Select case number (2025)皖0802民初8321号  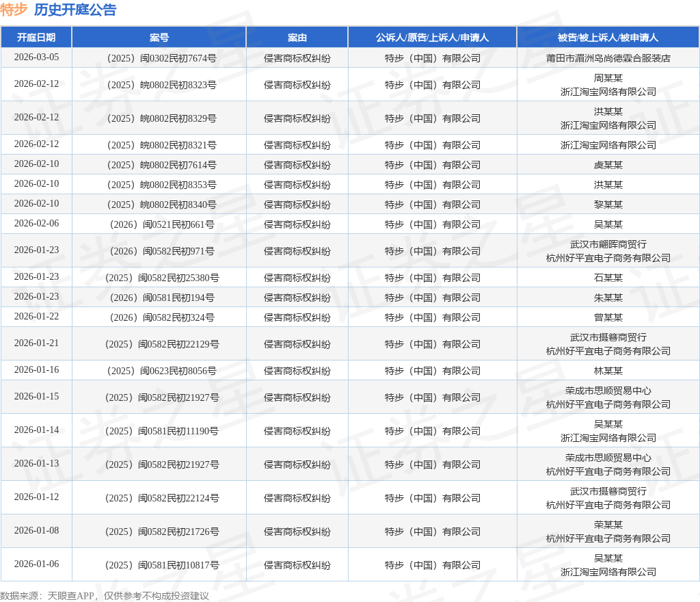(161, 145)
